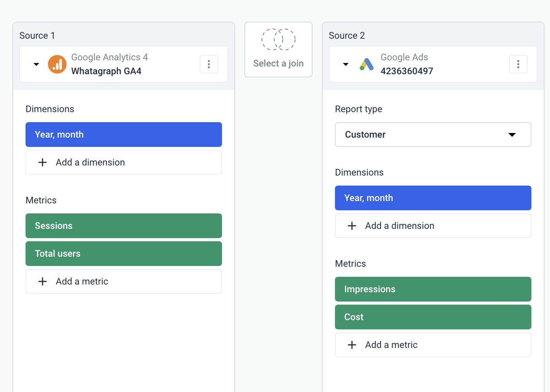Select the Year, month dimension in Source 2
Screen dimensions: 550x392
click(x=433, y=198)
